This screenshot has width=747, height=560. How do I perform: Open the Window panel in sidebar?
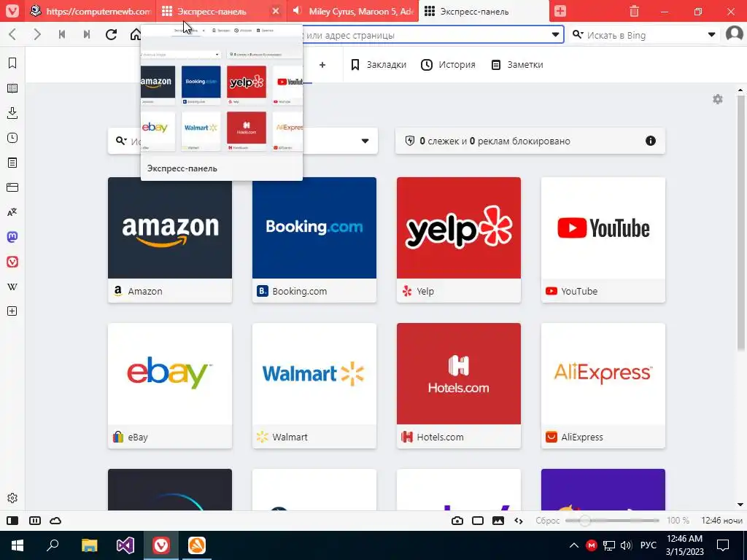[12, 187]
